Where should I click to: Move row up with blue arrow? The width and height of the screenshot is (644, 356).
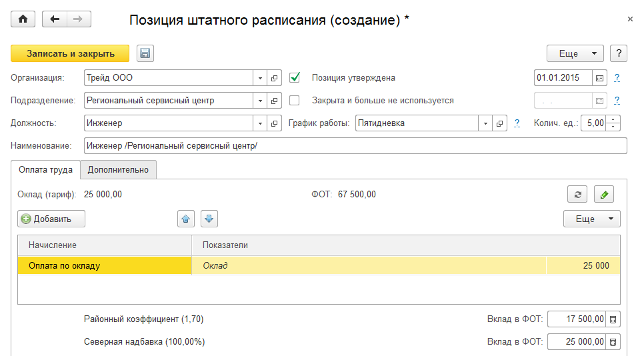186,218
